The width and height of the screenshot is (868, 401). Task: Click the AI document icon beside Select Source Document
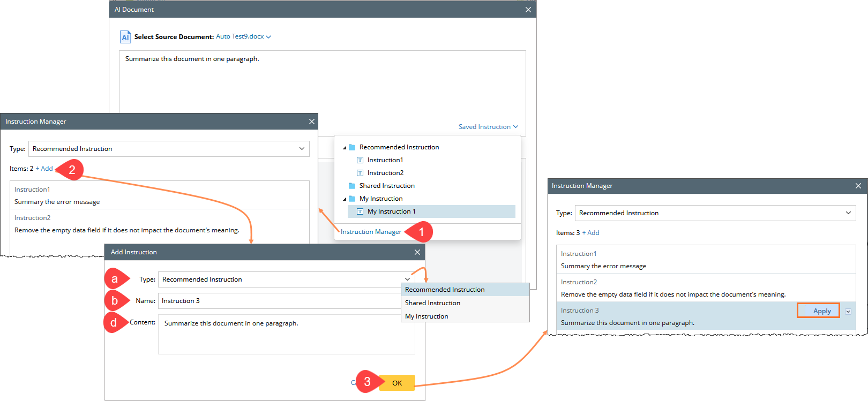125,37
